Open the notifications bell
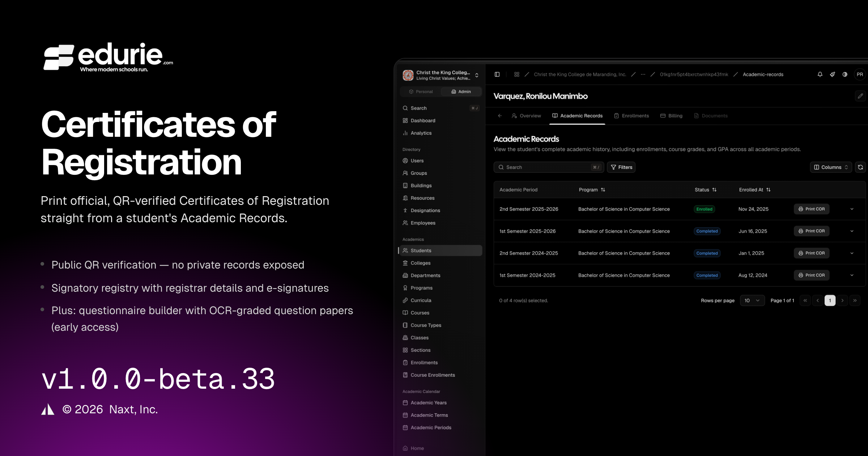868x456 pixels. click(x=820, y=75)
